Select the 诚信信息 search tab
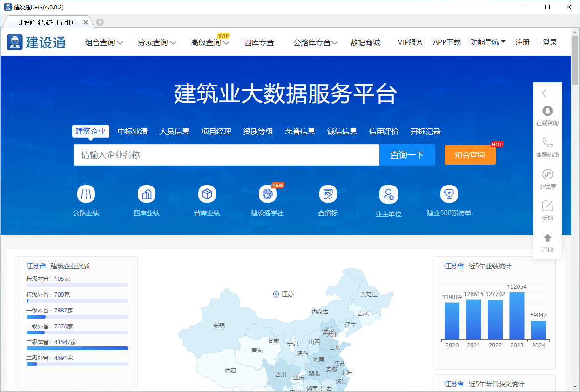580x392 pixels. coord(342,131)
